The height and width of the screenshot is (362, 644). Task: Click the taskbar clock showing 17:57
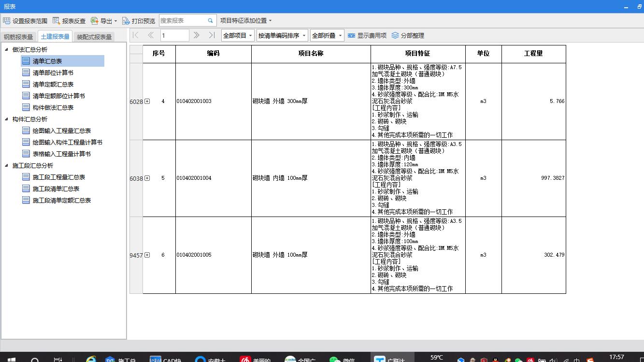click(x=616, y=358)
